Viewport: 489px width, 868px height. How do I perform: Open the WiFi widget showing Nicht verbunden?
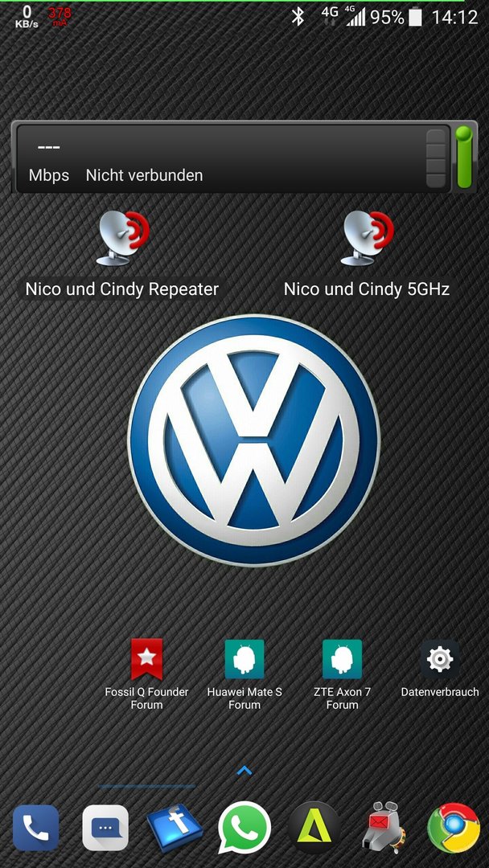(x=233, y=158)
